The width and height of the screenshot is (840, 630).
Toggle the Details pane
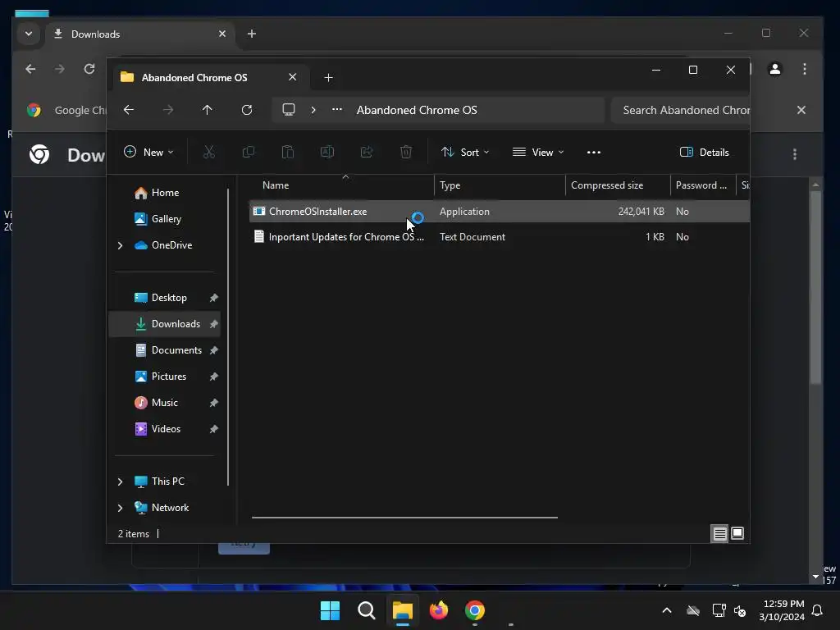coord(704,152)
